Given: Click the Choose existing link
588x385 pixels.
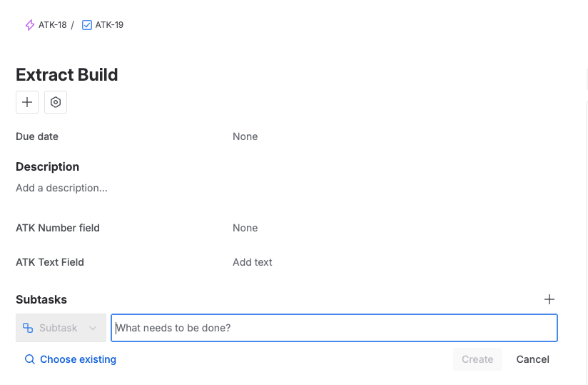Looking at the screenshot, I should click(78, 359).
